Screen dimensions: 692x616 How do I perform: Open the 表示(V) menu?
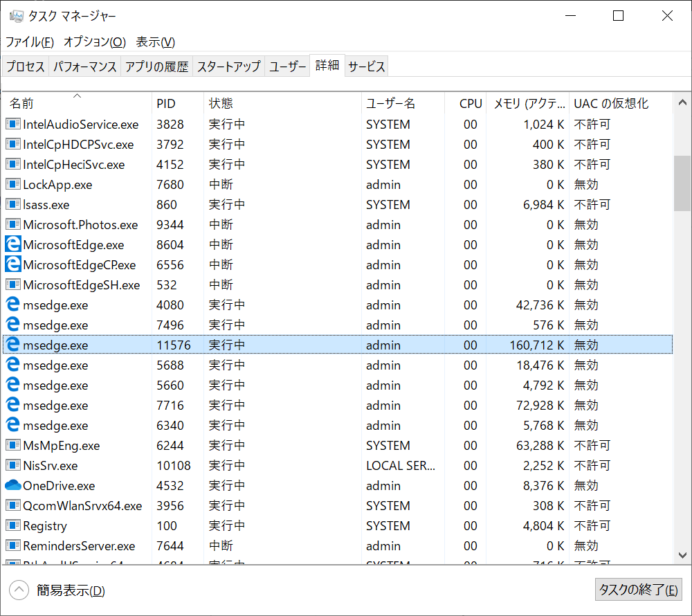(x=155, y=42)
